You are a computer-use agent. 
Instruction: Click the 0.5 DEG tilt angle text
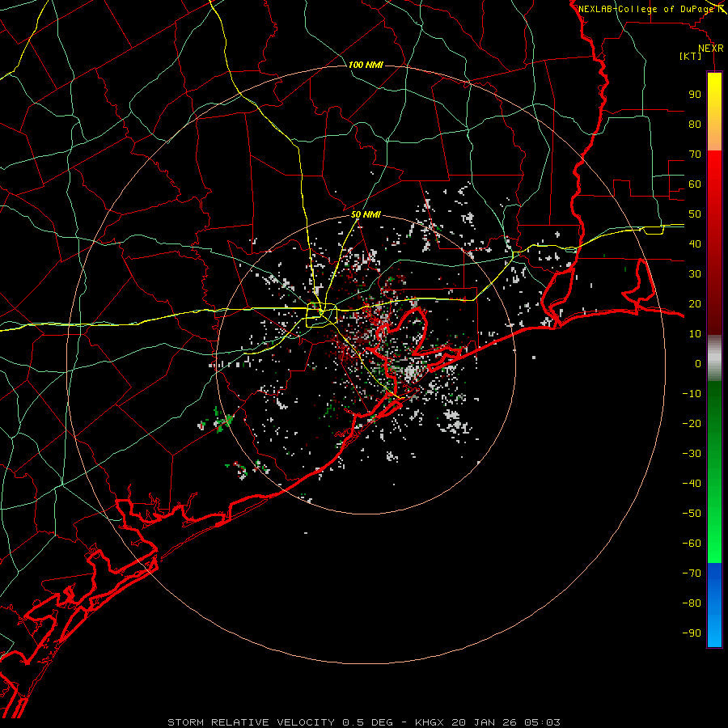point(367,722)
